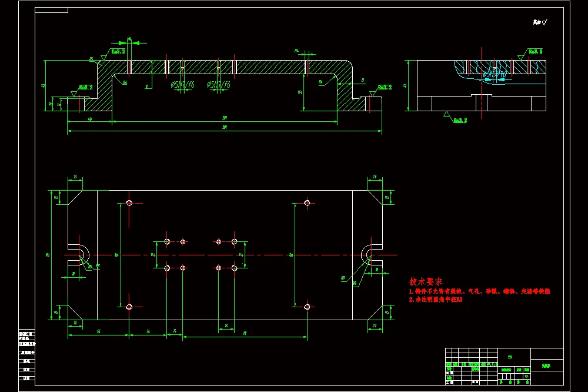Click technical requirement line starting with 1.
The image size is (588, 392).
tap(479, 291)
